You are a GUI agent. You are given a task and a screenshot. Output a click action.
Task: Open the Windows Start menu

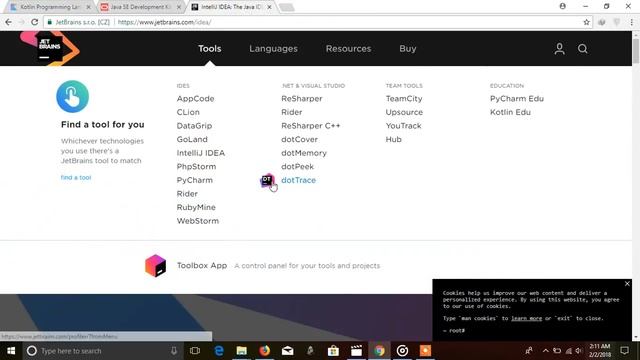click(x=11, y=351)
